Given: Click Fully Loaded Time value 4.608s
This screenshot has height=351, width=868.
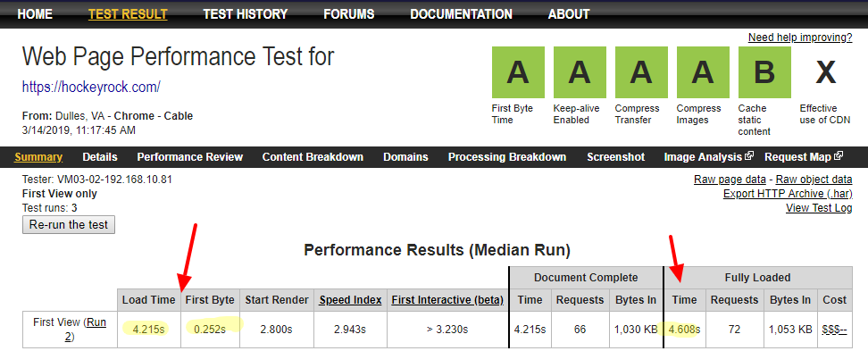Looking at the screenshot, I should [x=684, y=330].
